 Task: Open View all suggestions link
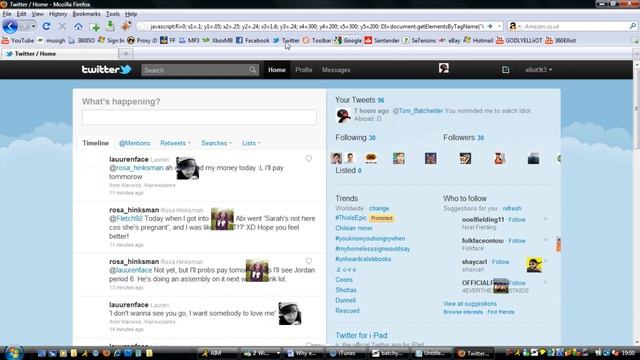470,304
